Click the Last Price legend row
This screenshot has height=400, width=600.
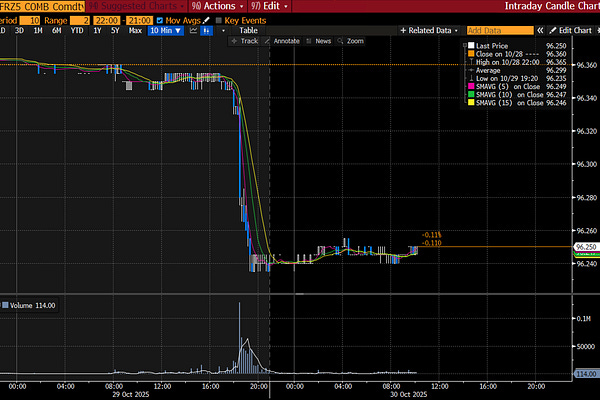point(517,46)
